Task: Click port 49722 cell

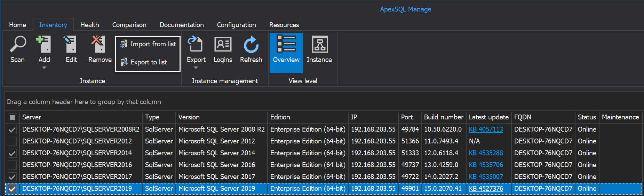Action: (410, 177)
